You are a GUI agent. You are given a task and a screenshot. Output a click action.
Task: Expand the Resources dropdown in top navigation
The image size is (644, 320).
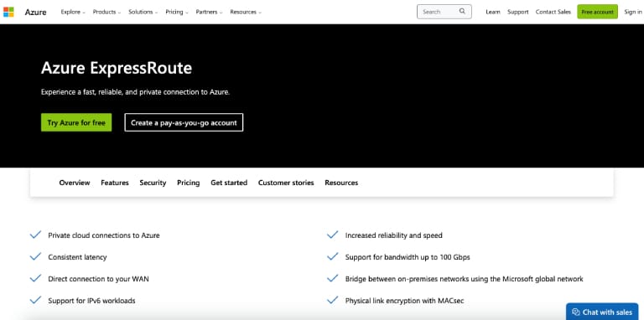pos(246,12)
